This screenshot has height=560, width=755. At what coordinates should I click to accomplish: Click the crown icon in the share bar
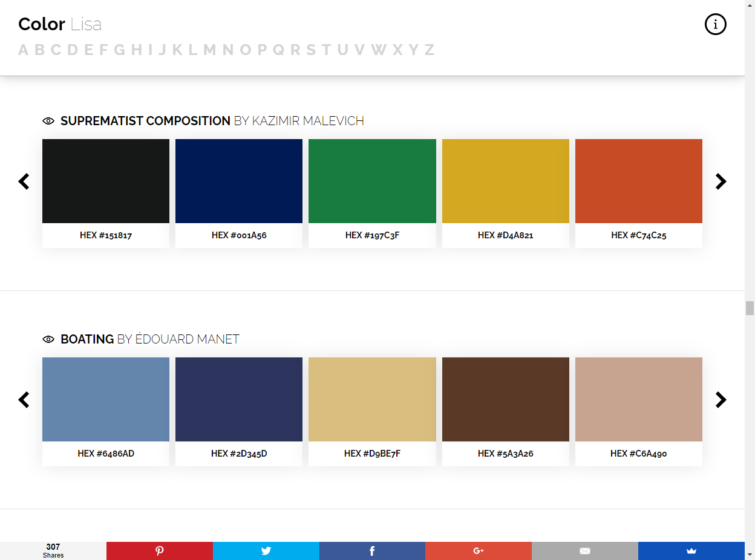pos(691,551)
